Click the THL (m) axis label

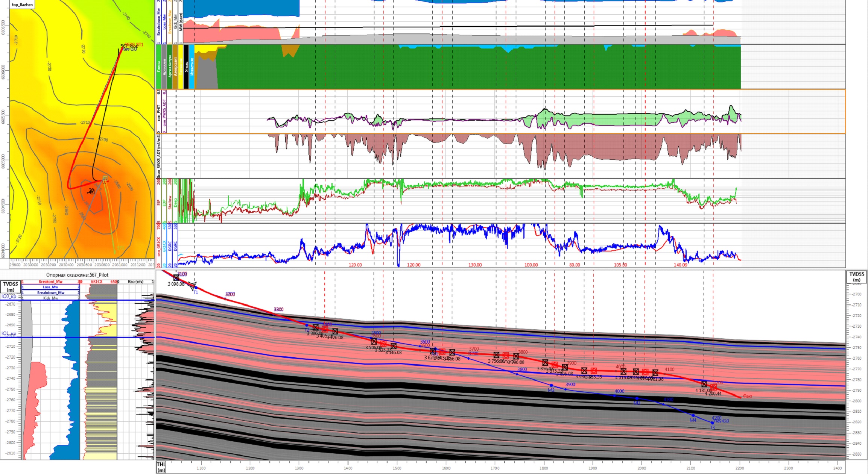pos(161,467)
